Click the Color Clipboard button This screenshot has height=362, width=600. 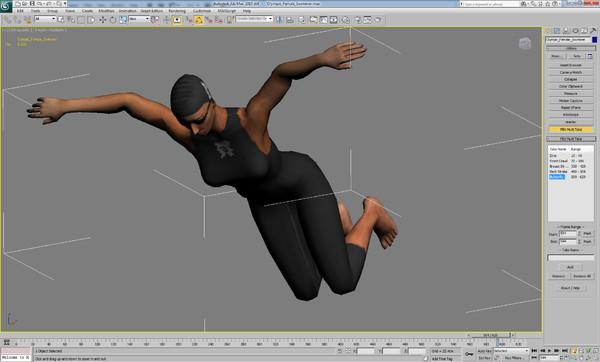point(571,86)
